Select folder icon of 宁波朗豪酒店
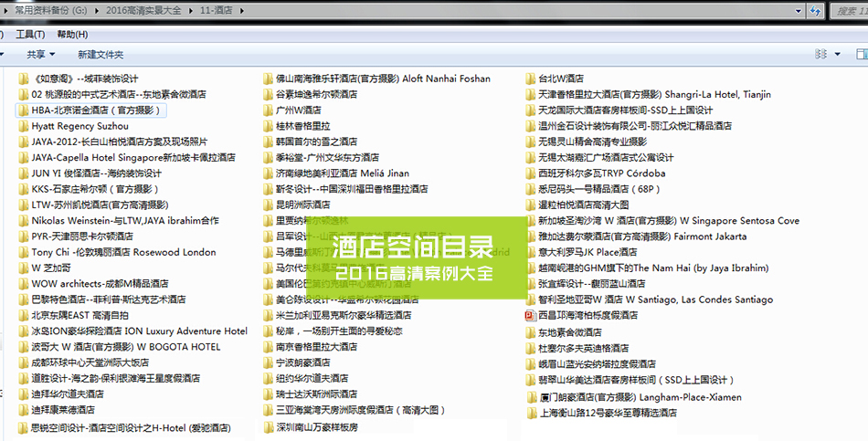Viewport: 868px width, 441px height. tap(268, 362)
